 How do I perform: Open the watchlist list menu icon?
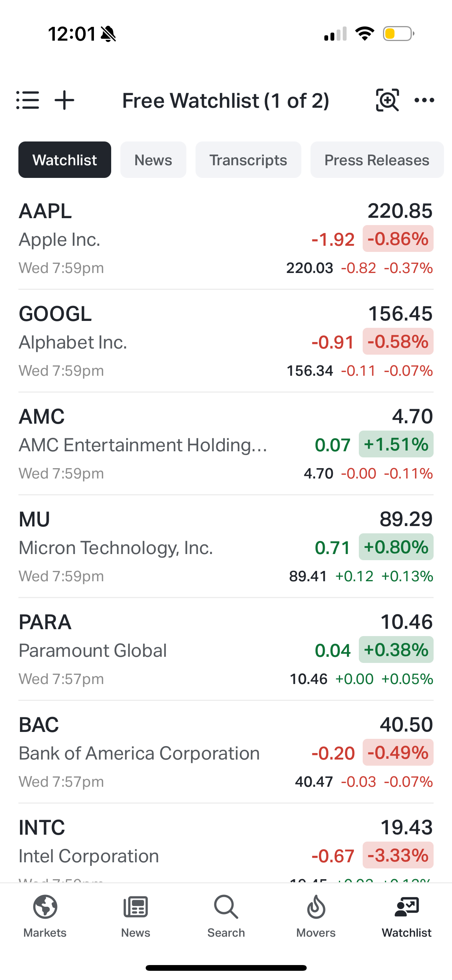point(28,100)
